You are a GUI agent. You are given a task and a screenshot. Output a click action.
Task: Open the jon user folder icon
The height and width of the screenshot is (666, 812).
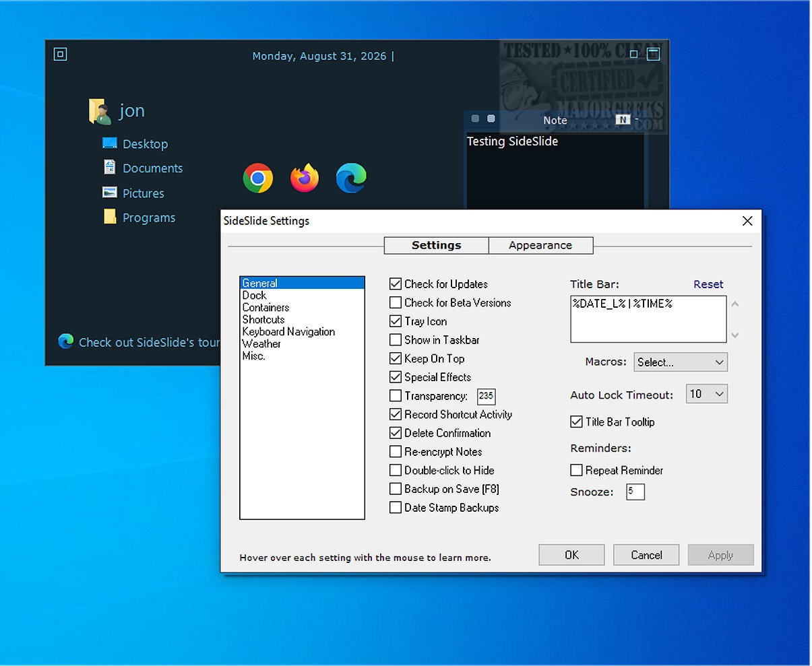tap(100, 111)
